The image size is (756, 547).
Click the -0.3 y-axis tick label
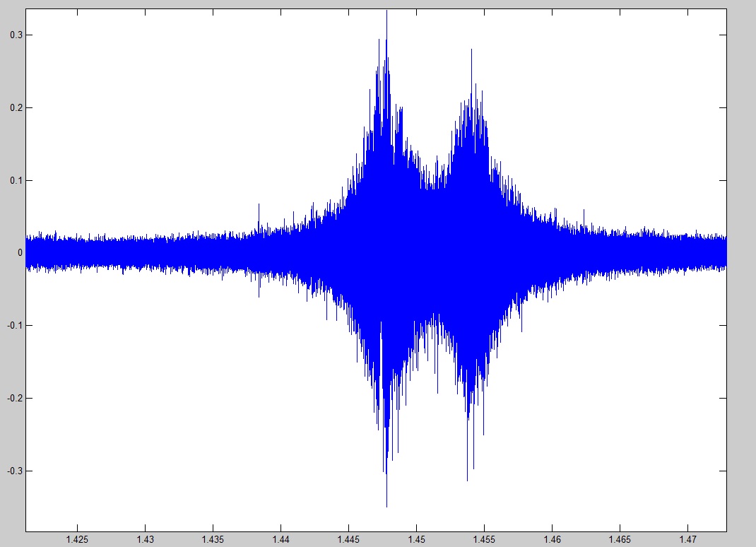point(13,471)
